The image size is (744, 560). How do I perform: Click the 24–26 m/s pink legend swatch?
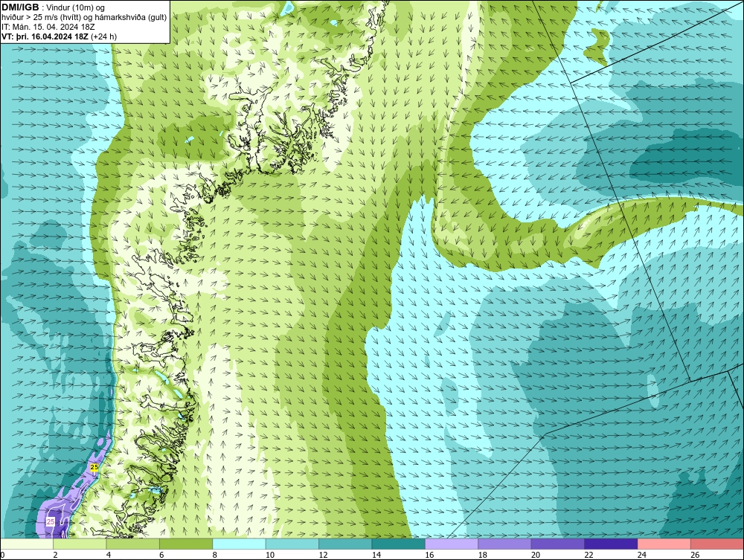coord(664,544)
